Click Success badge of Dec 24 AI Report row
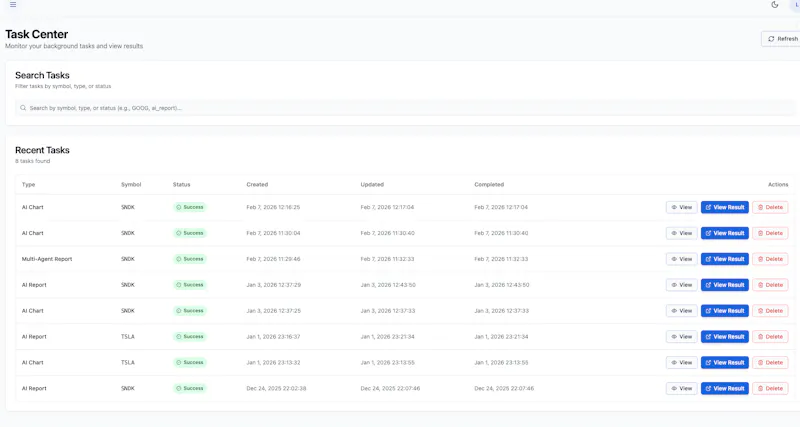Screen dimensions: 800x427 point(190,388)
